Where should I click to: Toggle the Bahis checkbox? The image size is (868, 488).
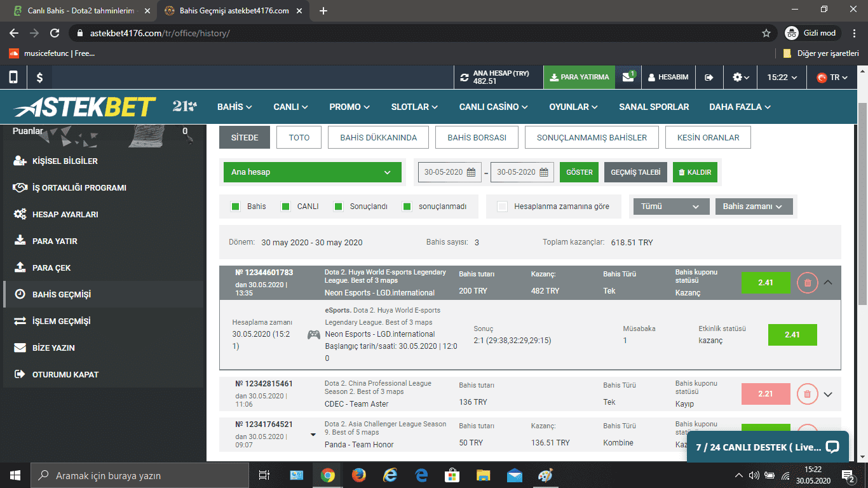[236, 207]
